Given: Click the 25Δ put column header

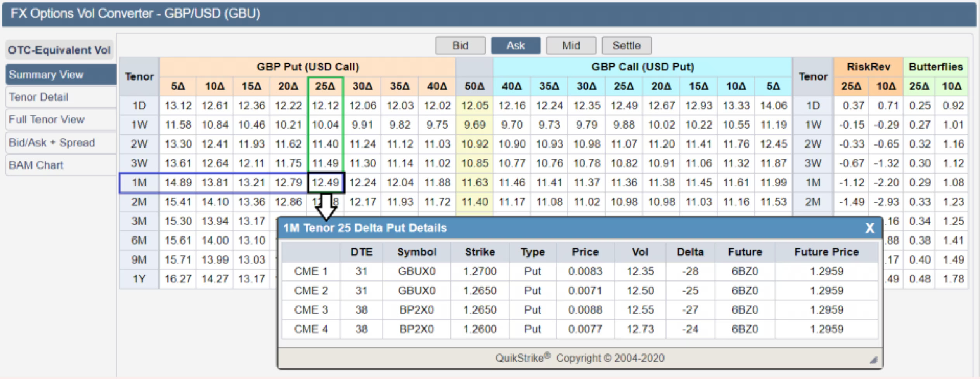Looking at the screenshot, I should [325, 86].
